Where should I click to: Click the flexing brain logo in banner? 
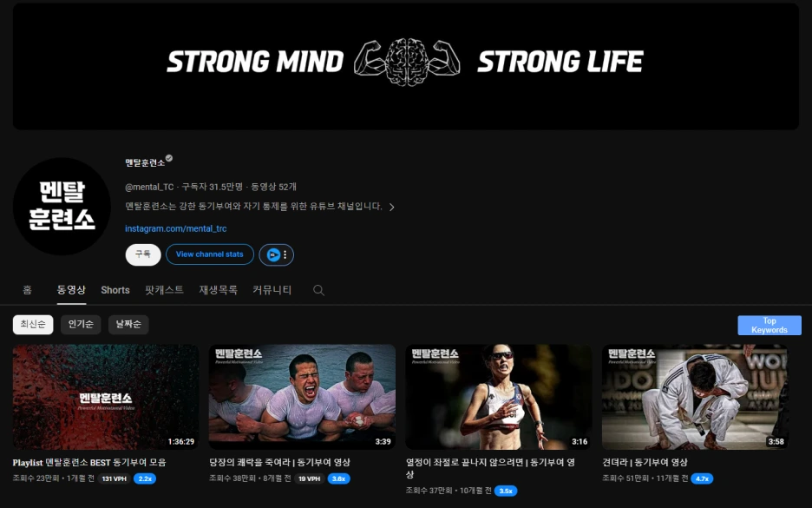point(407,62)
